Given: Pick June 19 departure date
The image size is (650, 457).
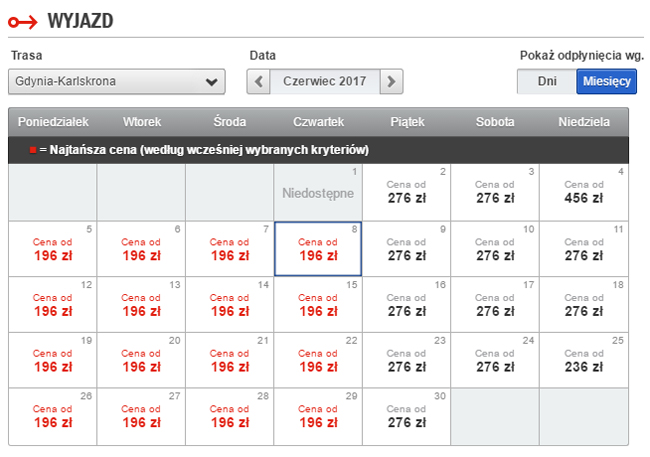Looking at the screenshot, I should coord(52,360).
